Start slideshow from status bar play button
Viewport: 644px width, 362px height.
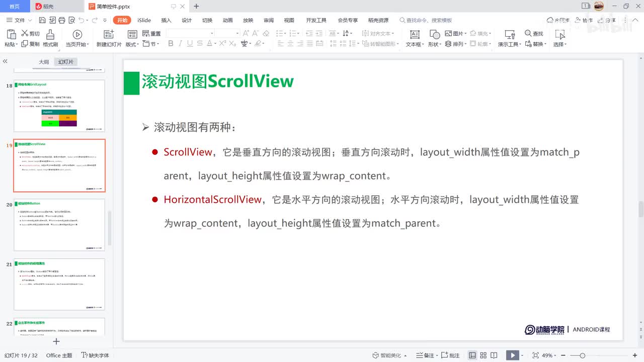click(512, 355)
